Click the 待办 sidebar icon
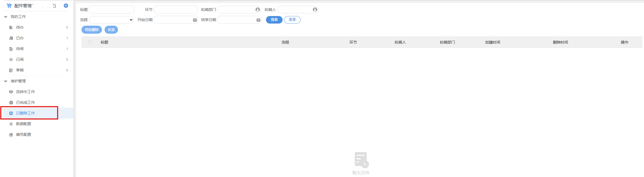This screenshot has width=644, height=177. click(11, 27)
